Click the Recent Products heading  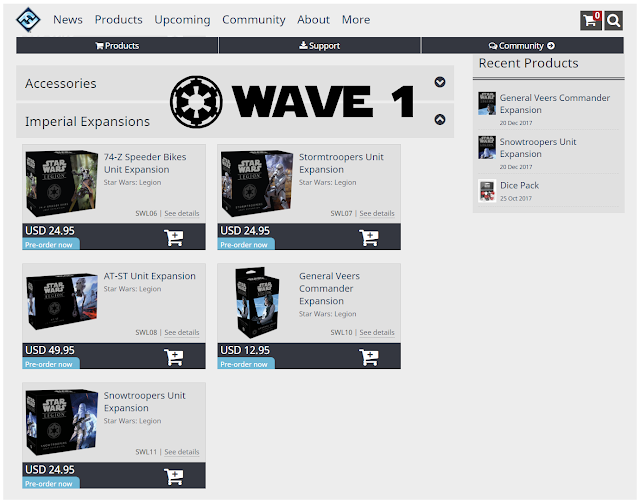coord(528,63)
